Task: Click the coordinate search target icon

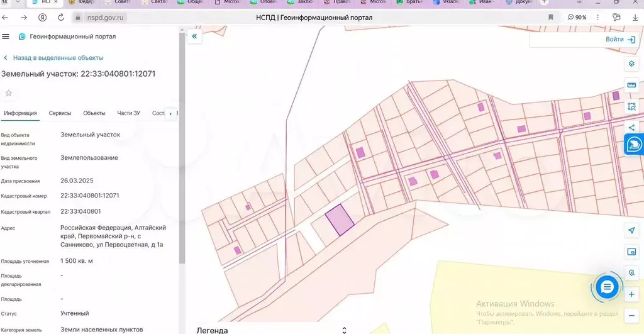Action: (631, 273)
